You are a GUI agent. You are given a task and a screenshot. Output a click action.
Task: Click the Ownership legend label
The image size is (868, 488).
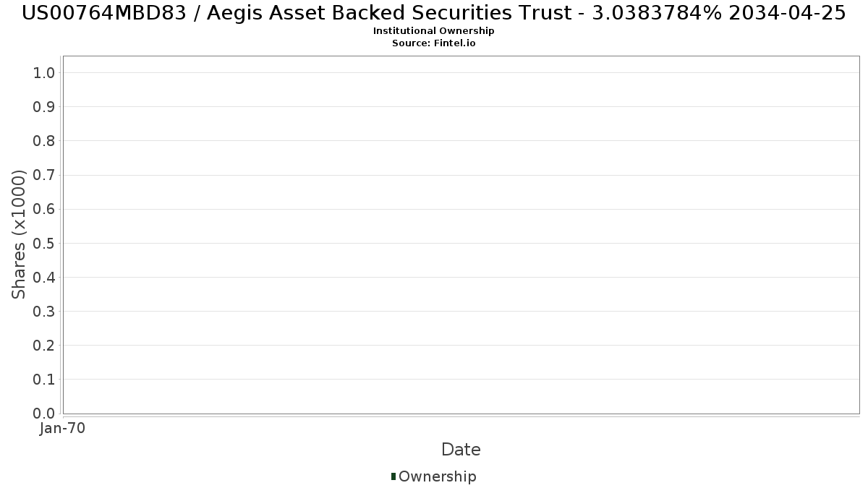coord(438,476)
